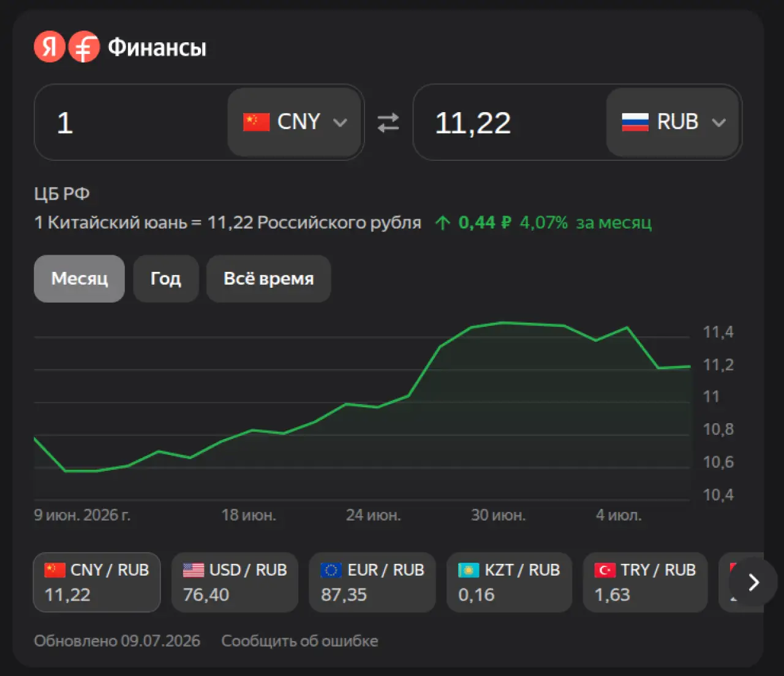Select the TRY / RUB pair card
The image size is (784, 676).
(645, 582)
